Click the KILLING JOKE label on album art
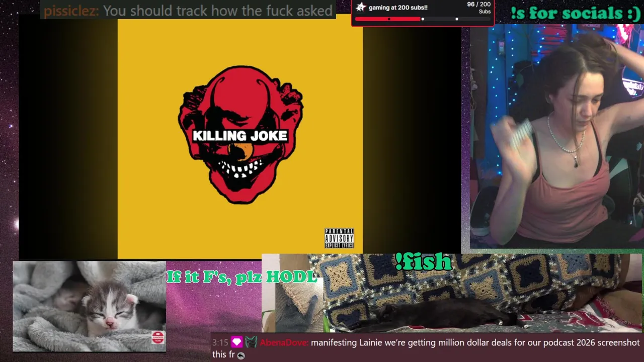 pos(240,136)
